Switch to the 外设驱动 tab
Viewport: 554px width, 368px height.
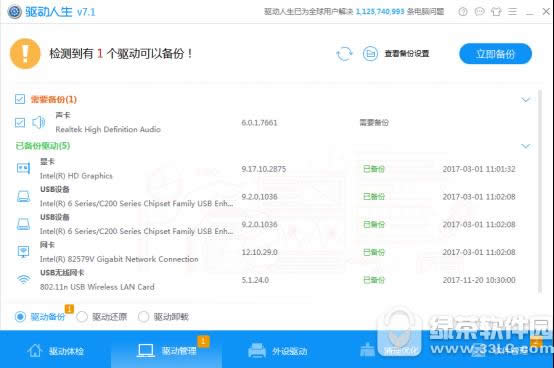pos(277,350)
